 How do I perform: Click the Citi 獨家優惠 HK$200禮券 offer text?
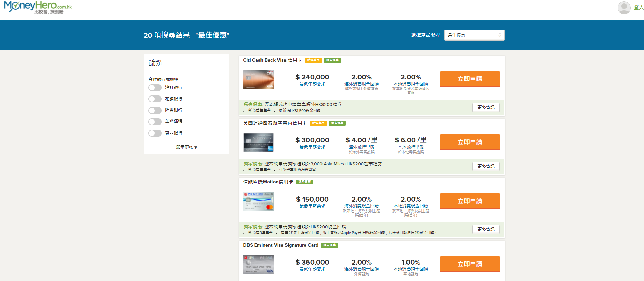(x=293, y=105)
